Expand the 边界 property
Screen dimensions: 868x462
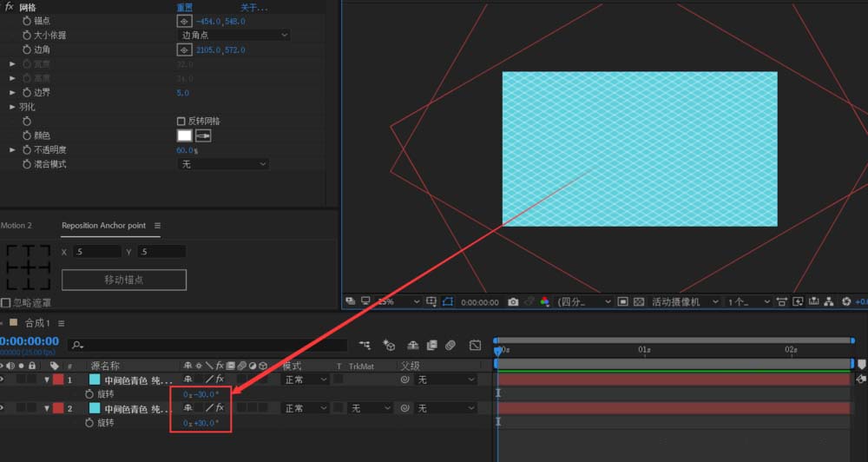pyautogui.click(x=12, y=93)
